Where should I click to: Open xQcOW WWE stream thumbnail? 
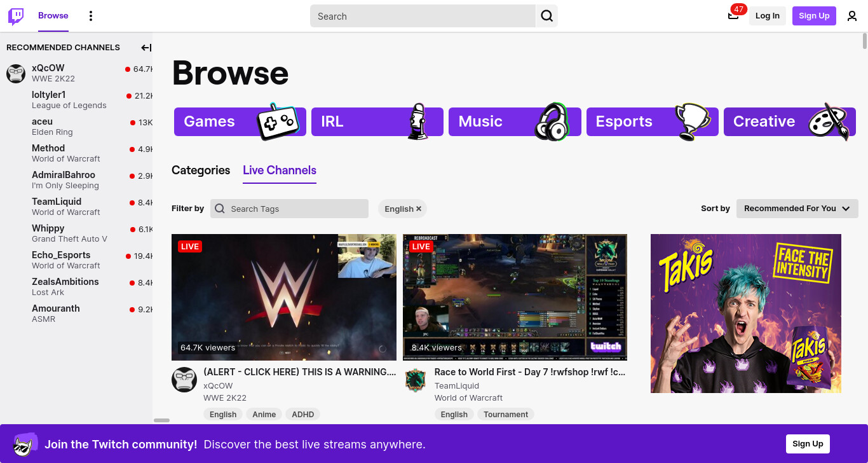(284, 297)
